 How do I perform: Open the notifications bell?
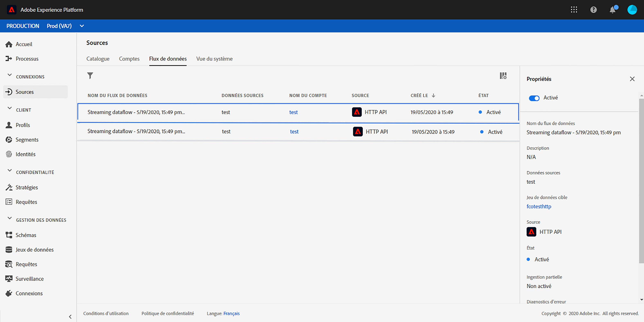(612, 10)
